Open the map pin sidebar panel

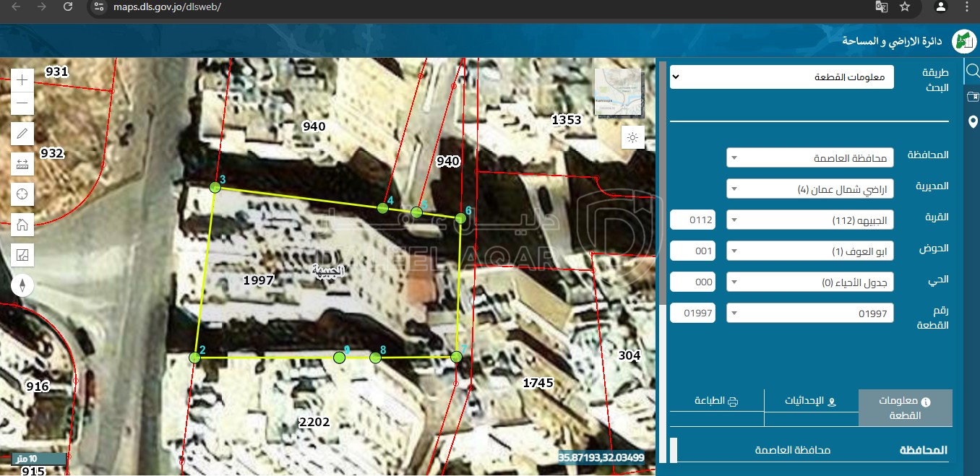pos(972,121)
